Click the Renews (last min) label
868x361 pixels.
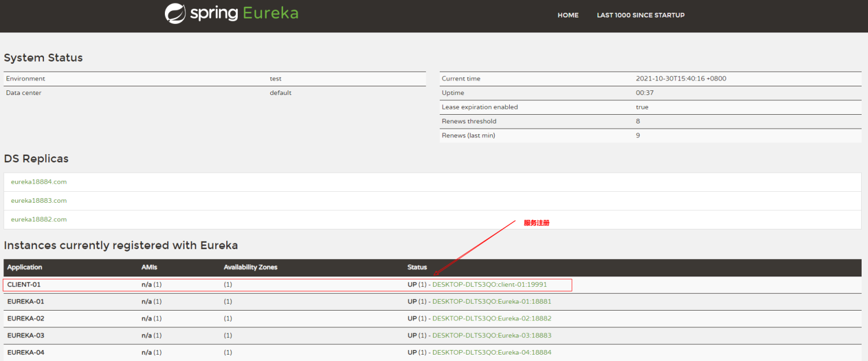pos(469,136)
